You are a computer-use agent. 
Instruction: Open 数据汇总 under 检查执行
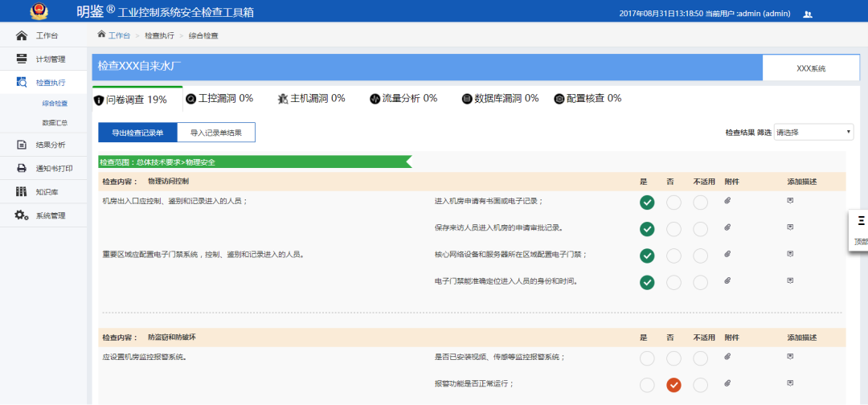tap(55, 123)
